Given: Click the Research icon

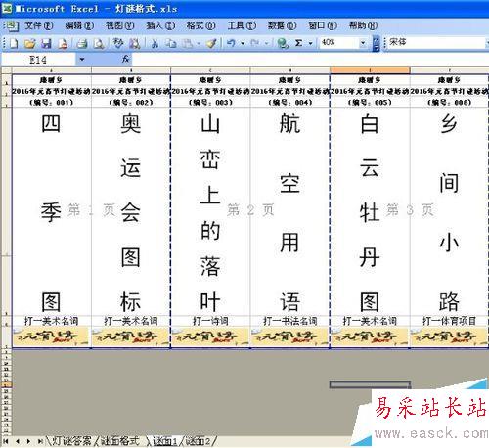Looking at the screenshot, I should click(x=134, y=43).
